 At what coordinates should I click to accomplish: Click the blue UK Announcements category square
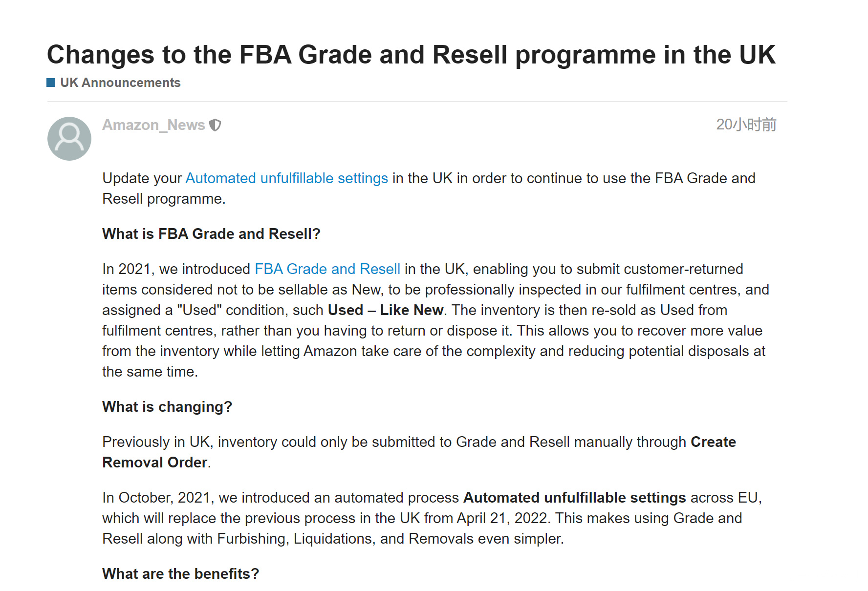51,83
